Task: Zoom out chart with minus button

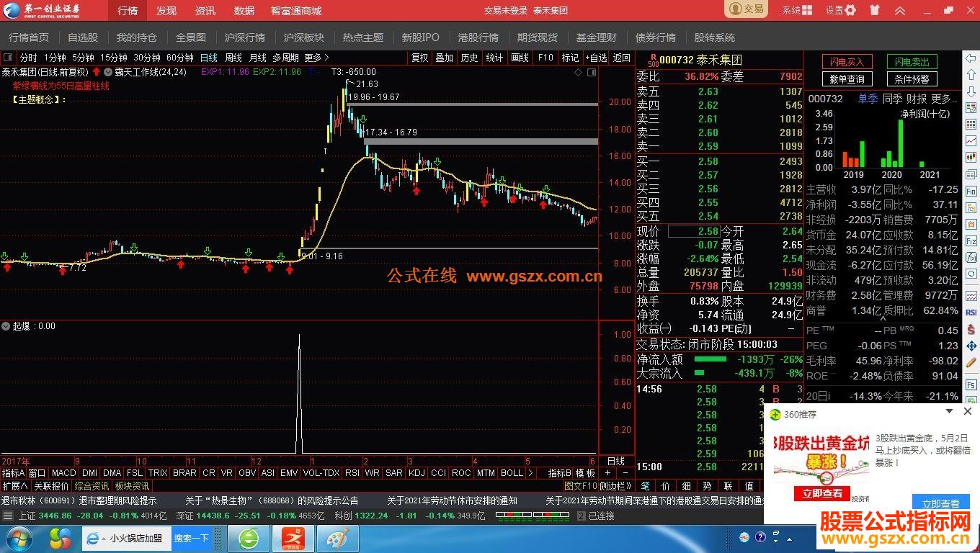Action: [625, 473]
